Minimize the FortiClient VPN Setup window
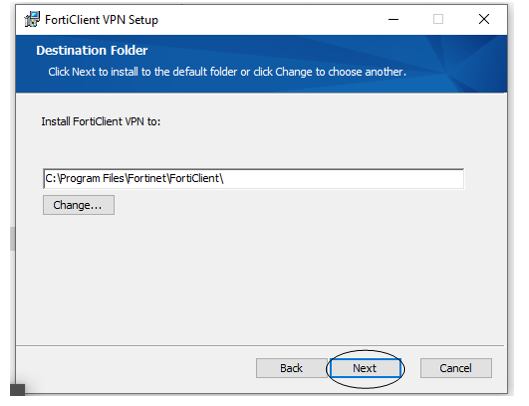The image size is (529, 406). (x=393, y=19)
